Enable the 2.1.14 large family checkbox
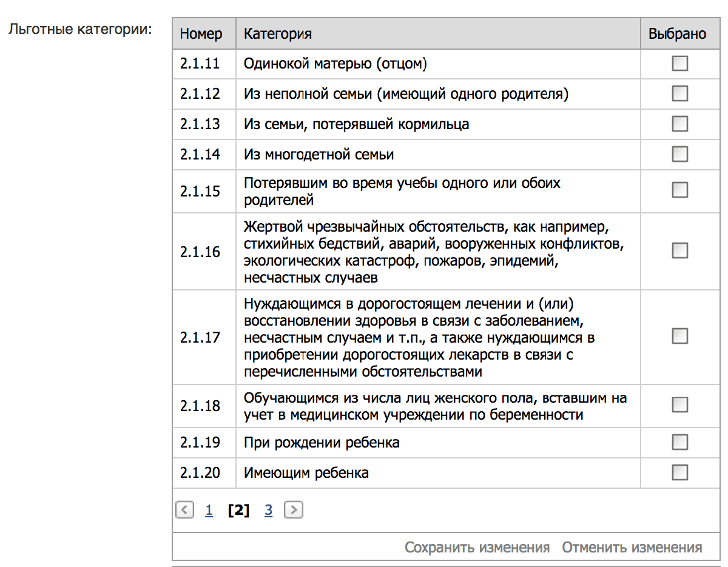This screenshot has width=728, height=567. [680, 154]
